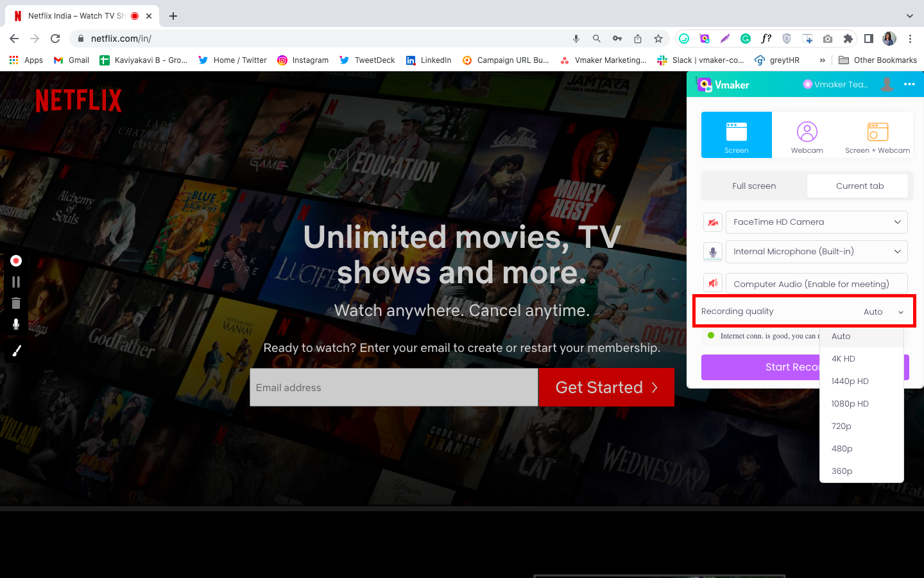Open Apps bookmark shortcut

pyautogui.click(x=26, y=60)
